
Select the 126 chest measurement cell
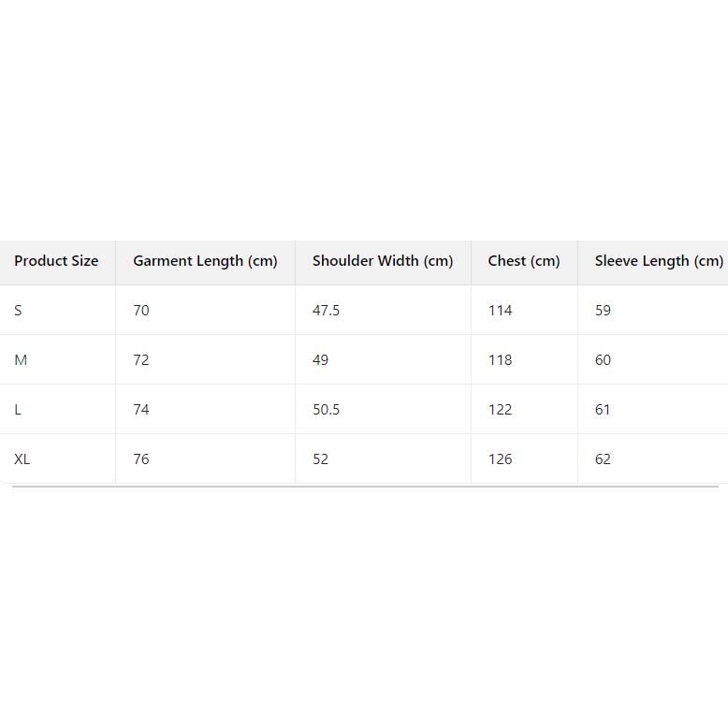tap(501, 459)
